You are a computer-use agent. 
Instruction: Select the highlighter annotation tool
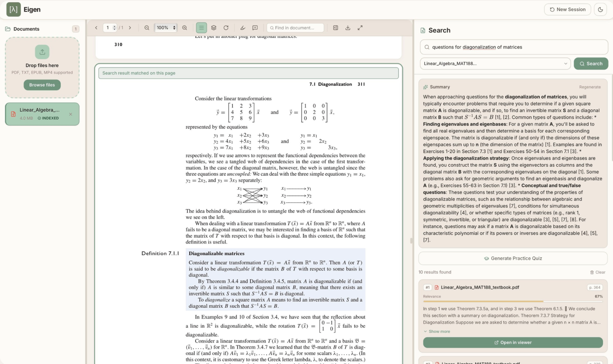(243, 28)
